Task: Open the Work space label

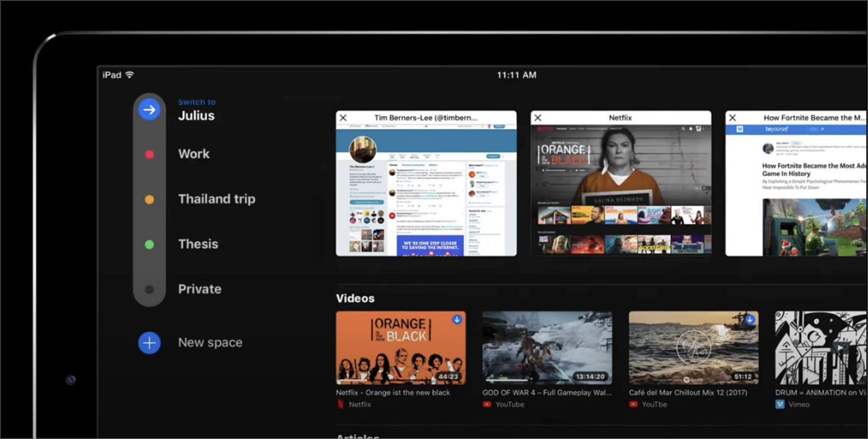Action: click(x=194, y=154)
